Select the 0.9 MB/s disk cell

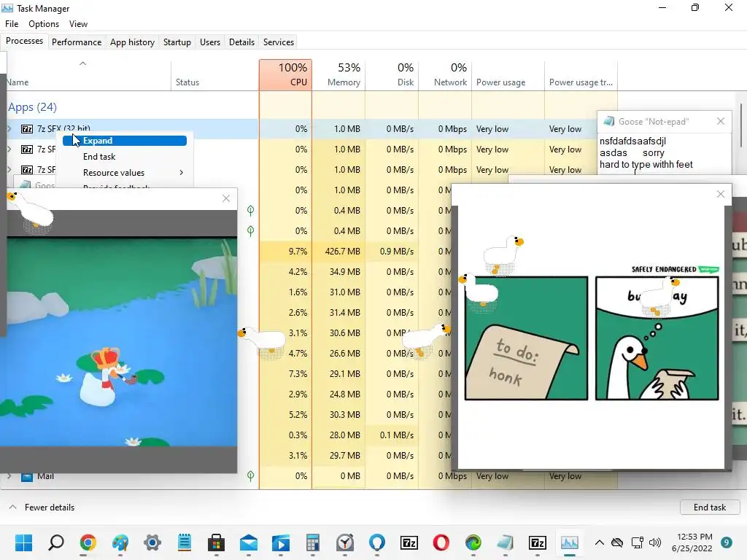coord(392,252)
